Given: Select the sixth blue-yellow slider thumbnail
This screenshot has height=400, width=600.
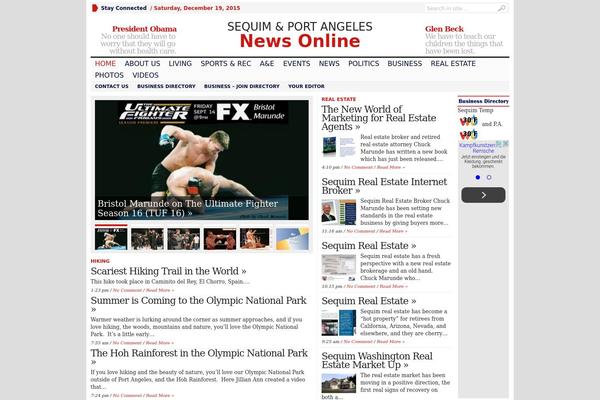Looking at the screenshot, I should point(292,239).
